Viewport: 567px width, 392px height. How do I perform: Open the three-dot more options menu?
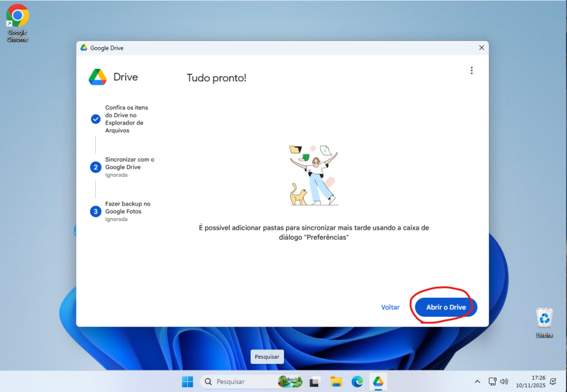(471, 70)
